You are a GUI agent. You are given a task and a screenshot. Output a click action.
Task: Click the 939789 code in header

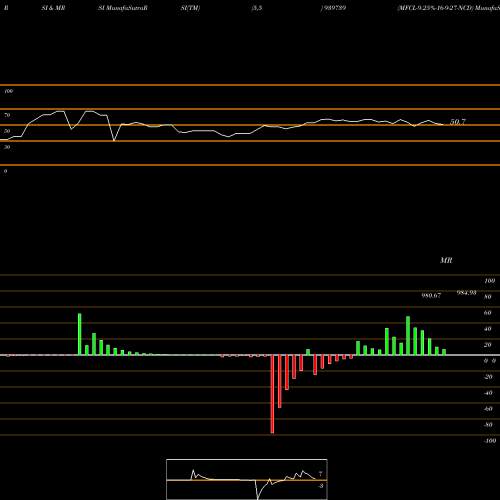(335, 8)
